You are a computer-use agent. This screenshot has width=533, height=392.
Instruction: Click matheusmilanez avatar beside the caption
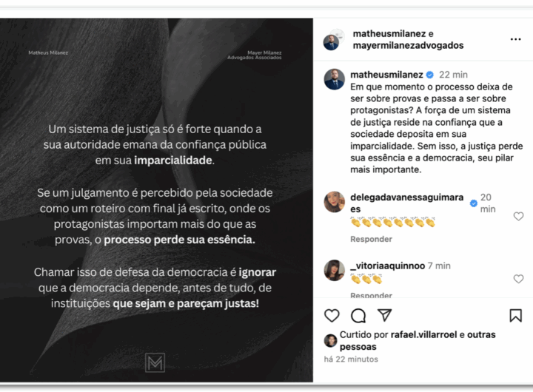point(334,79)
